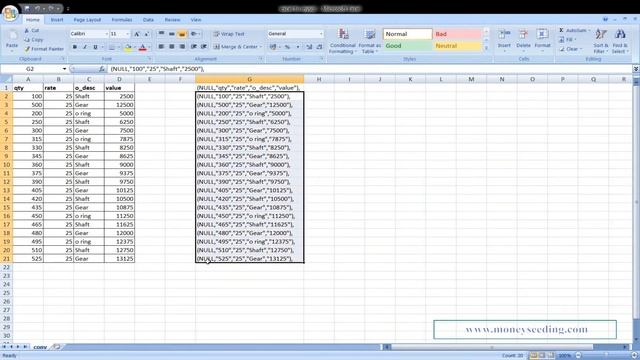This screenshot has width=640, height=360.
Task: Apply the Normal cell style
Action: pyautogui.click(x=407, y=34)
